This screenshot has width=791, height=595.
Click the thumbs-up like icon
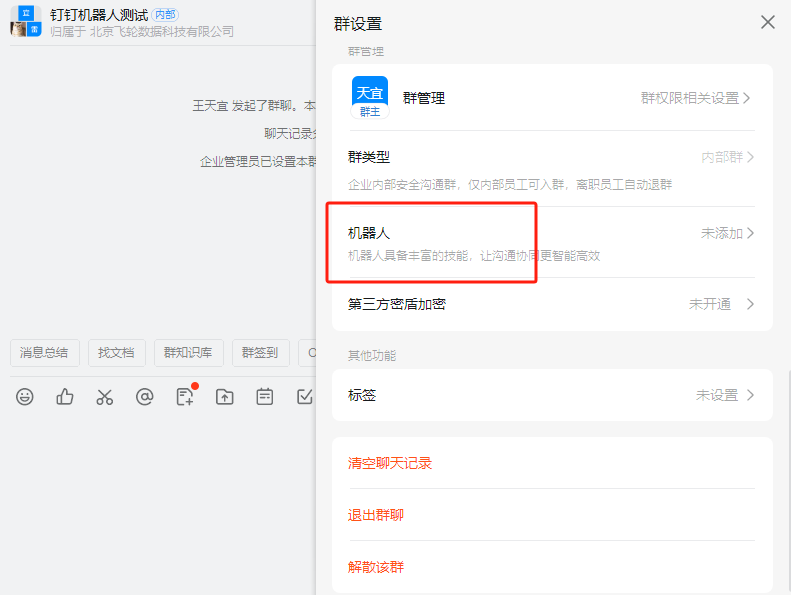click(x=65, y=397)
